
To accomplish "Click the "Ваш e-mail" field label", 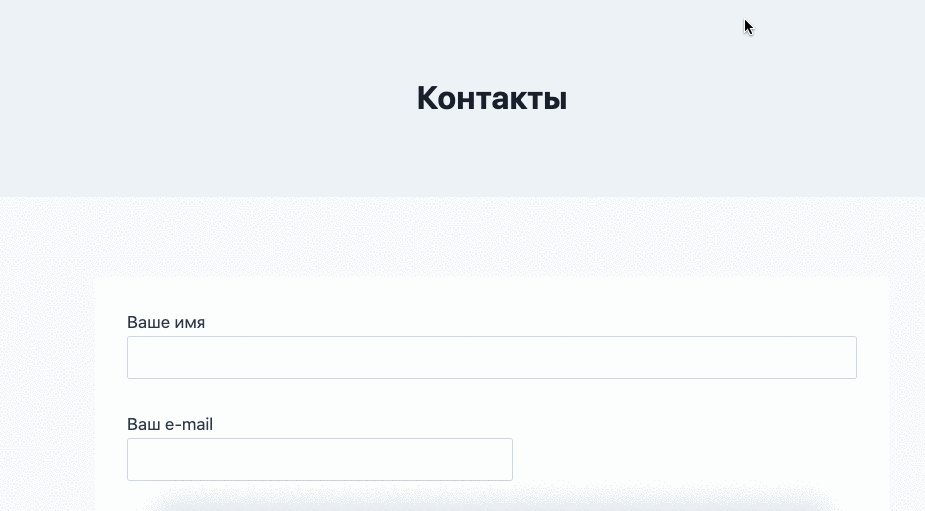I will (x=170, y=424).
